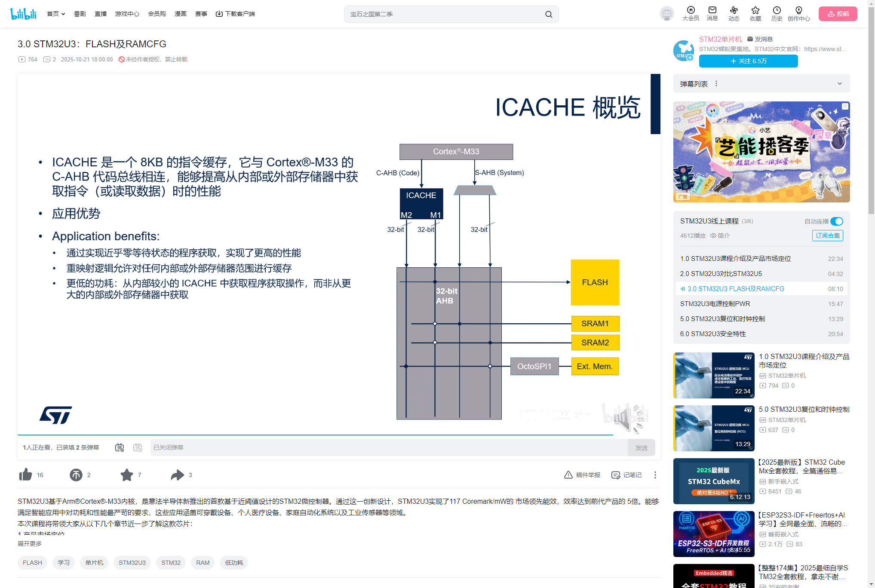
Task: Click the pink 投稿 upload button
Action: tap(838, 14)
